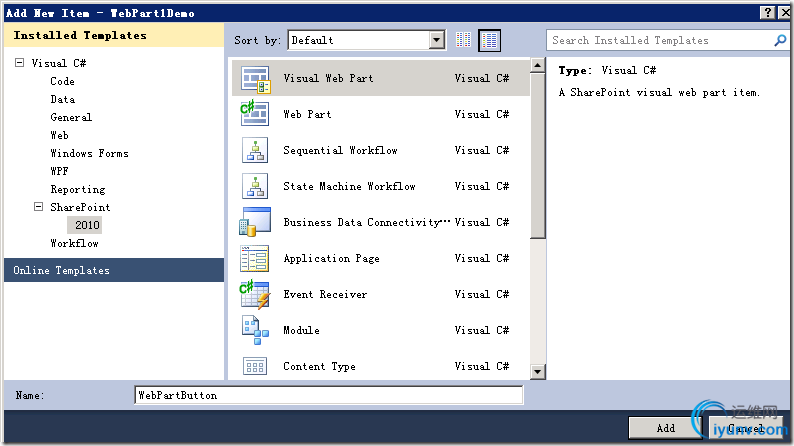The image size is (794, 446).
Task: Select the Web Part template icon
Action: tap(255, 114)
